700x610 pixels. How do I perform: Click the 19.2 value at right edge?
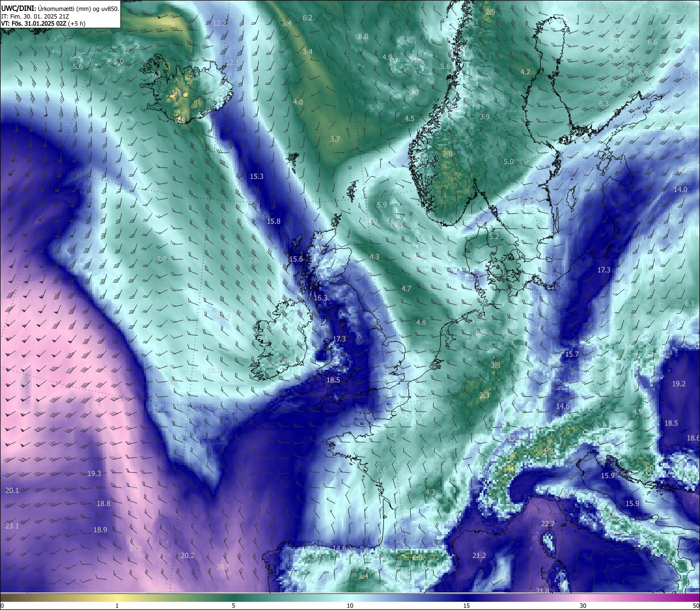click(x=679, y=384)
